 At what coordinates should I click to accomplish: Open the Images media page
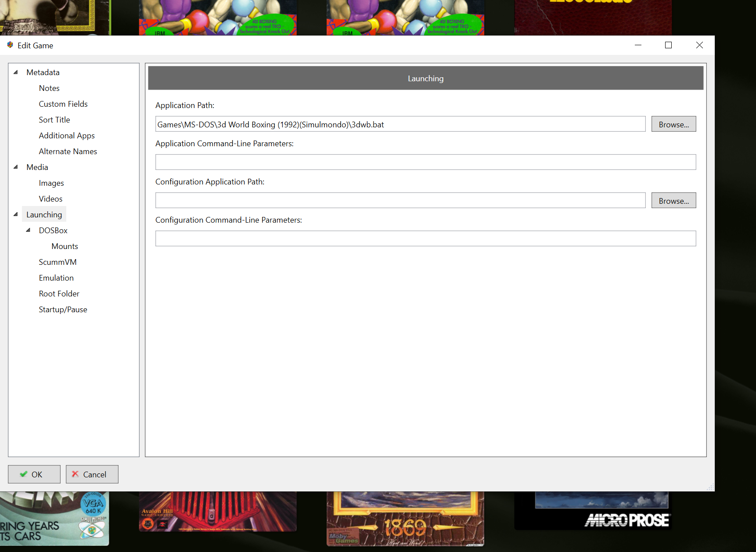pyautogui.click(x=51, y=183)
